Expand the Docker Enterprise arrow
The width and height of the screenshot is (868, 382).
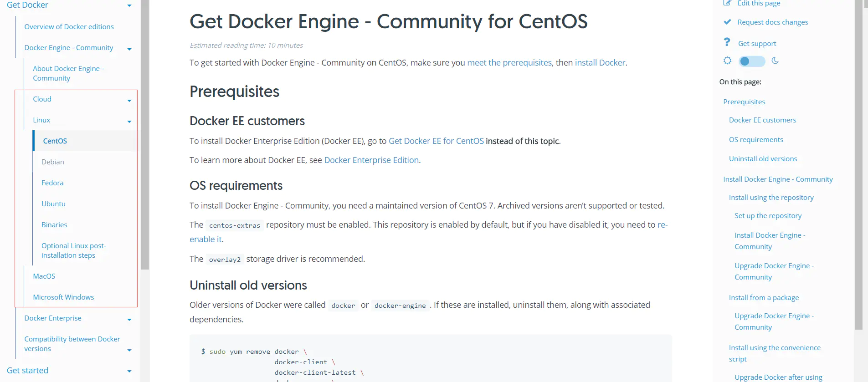(129, 320)
